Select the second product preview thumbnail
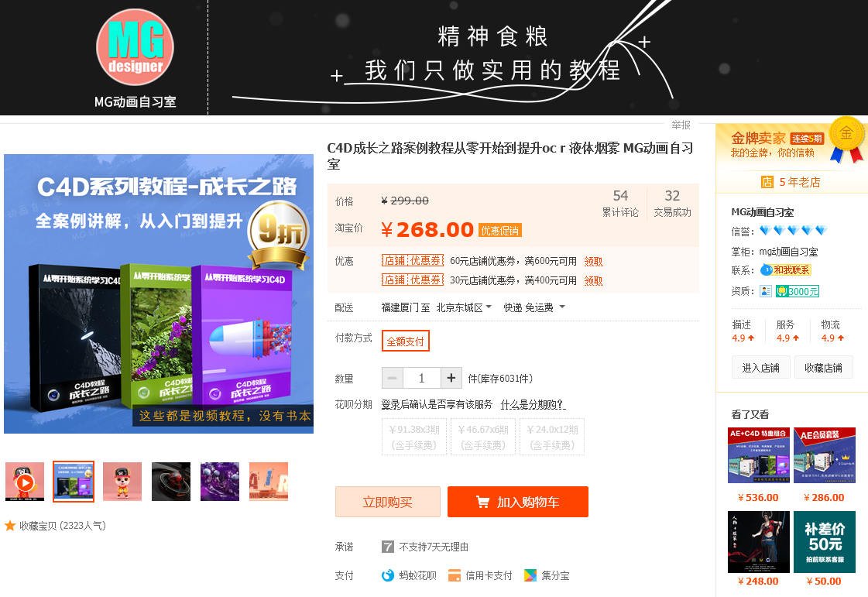 pos(73,481)
